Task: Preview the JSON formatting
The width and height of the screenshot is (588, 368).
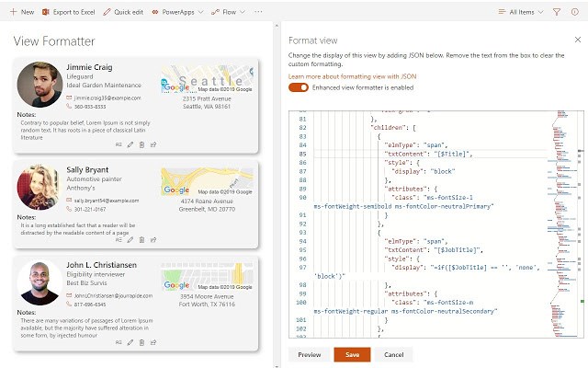Action: click(310, 354)
